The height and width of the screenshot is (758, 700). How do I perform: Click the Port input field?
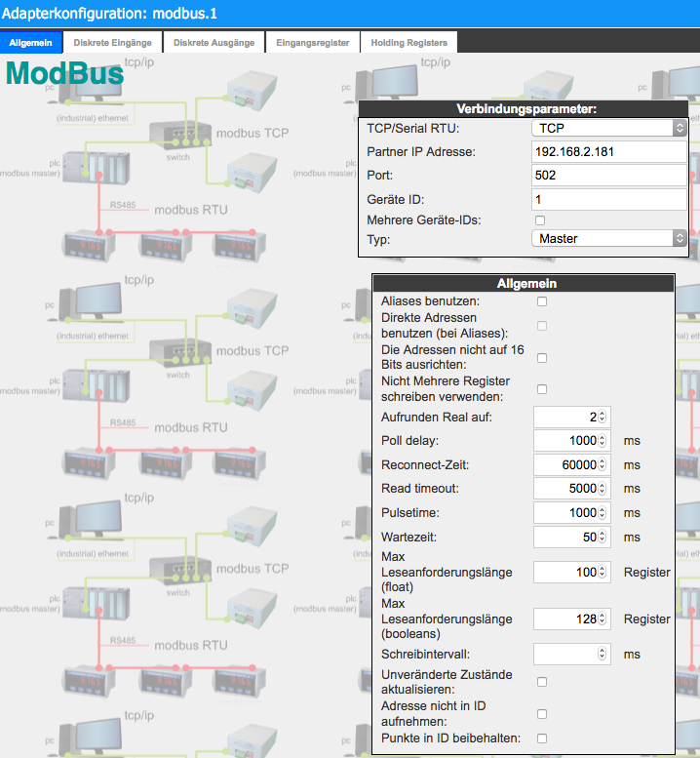coord(608,175)
